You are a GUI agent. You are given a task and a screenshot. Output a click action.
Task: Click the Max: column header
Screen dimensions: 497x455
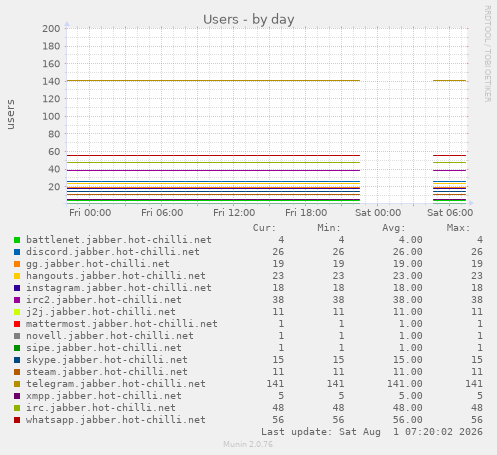458,228
